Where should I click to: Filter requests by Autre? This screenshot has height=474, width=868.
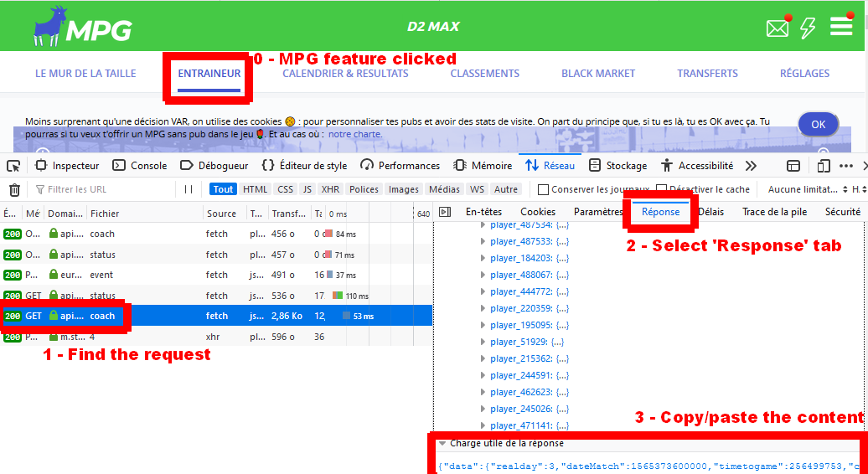click(x=506, y=189)
